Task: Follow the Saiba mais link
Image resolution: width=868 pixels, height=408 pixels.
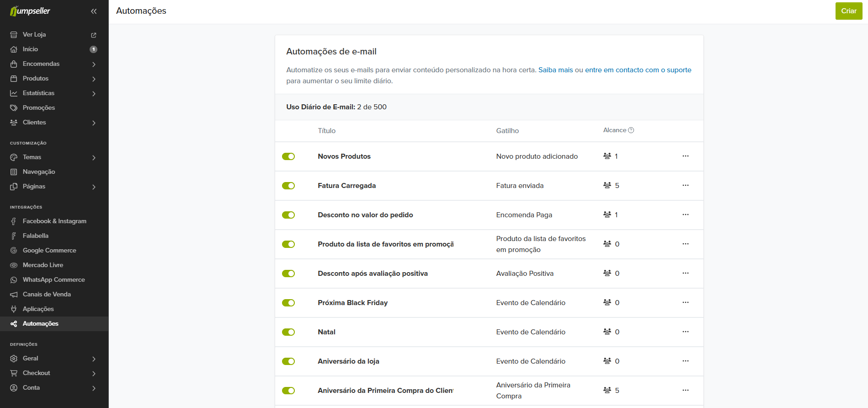Action: [x=555, y=70]
